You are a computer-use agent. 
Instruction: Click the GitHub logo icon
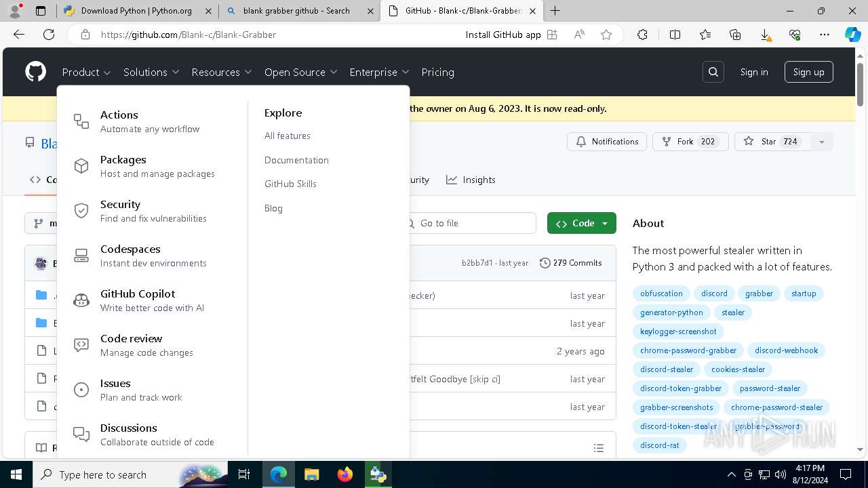35,72
